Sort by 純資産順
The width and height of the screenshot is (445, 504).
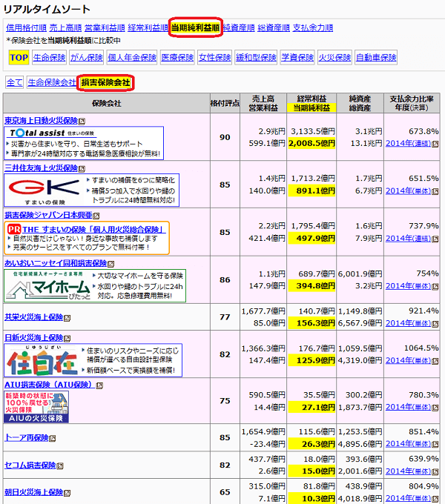239,28
